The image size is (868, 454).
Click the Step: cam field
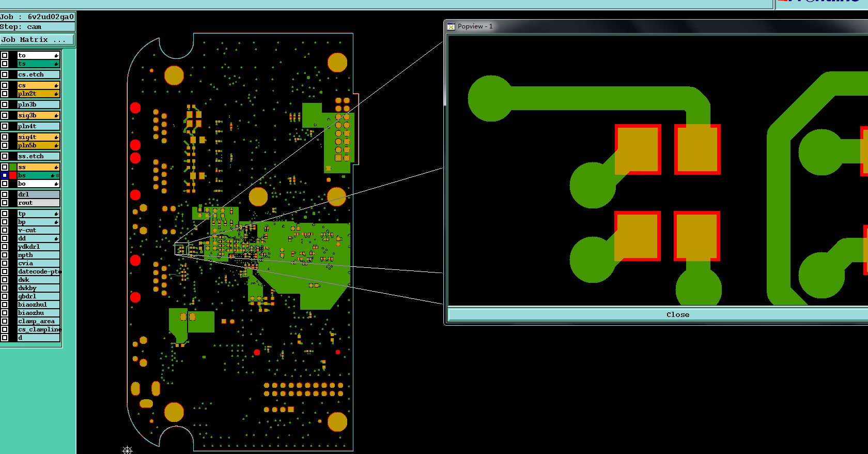37,27
